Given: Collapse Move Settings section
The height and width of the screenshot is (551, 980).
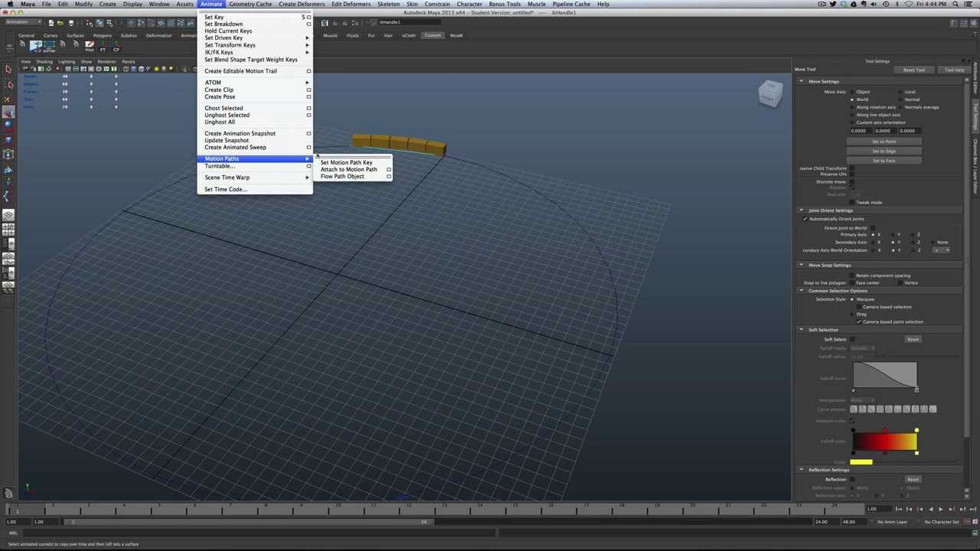Looking at the screenshot, I should 802,82.
